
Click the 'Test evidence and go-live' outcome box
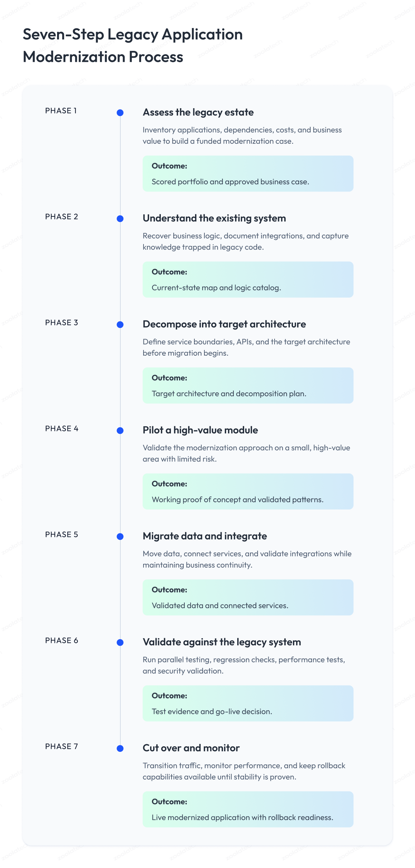pyautogui.click(x=248, y=703)
